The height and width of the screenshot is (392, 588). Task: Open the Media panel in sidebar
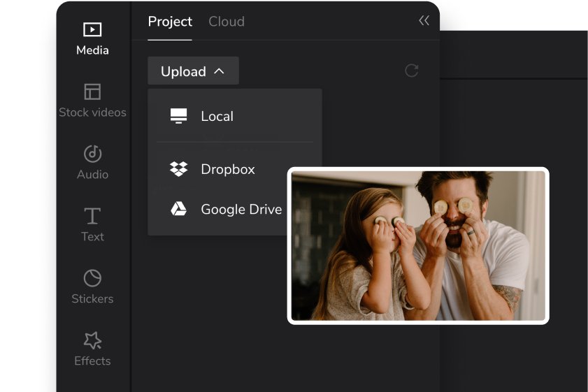[x=92, y=39]
